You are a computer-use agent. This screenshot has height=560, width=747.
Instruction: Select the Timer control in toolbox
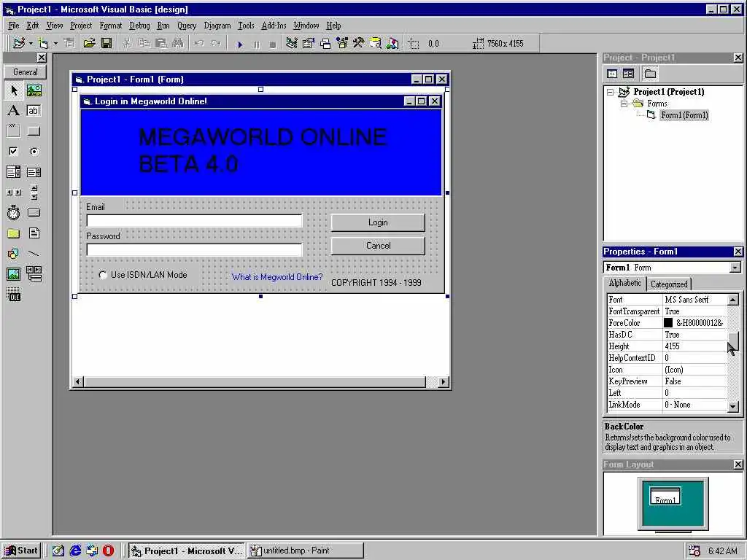13,213
